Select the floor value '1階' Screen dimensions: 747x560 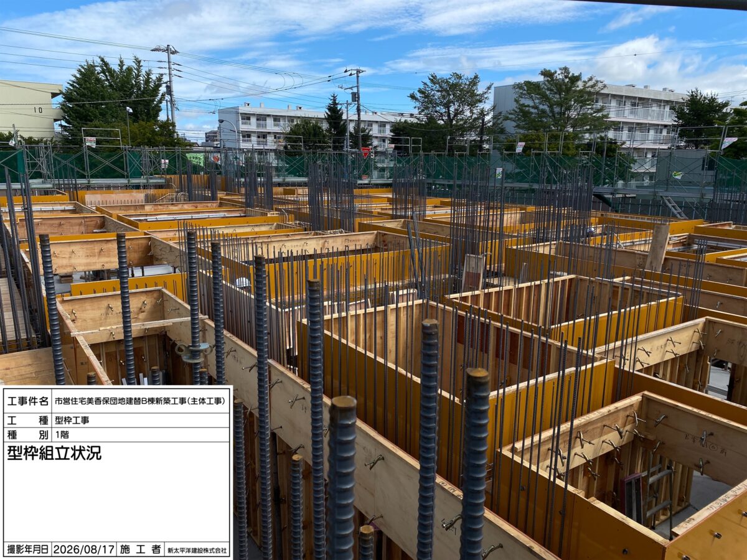[62, 434]
